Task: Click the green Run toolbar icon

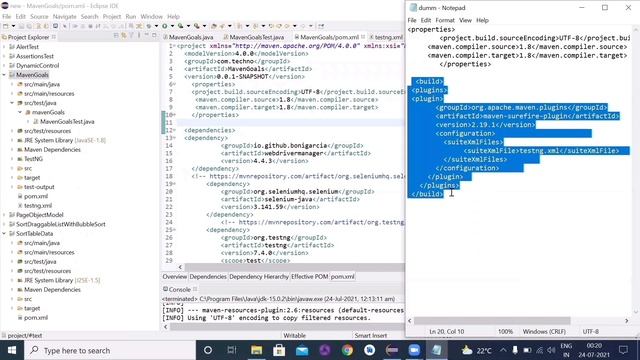Action: pos(164,26)
